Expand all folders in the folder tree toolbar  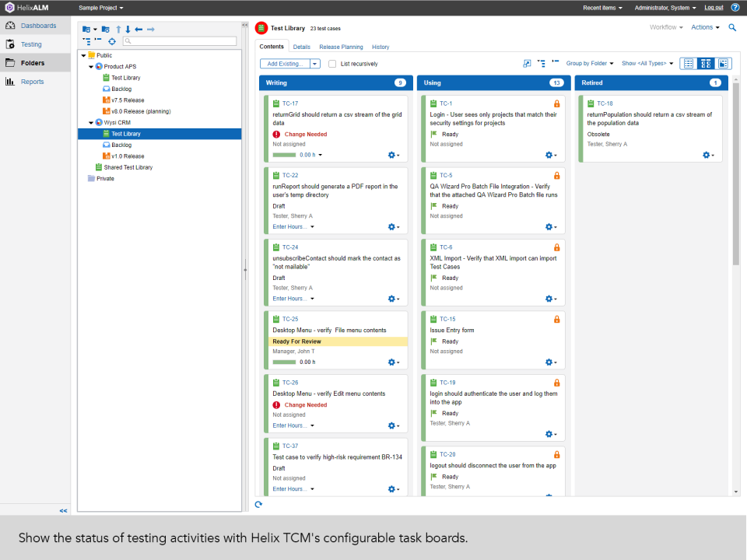(86, 41)
